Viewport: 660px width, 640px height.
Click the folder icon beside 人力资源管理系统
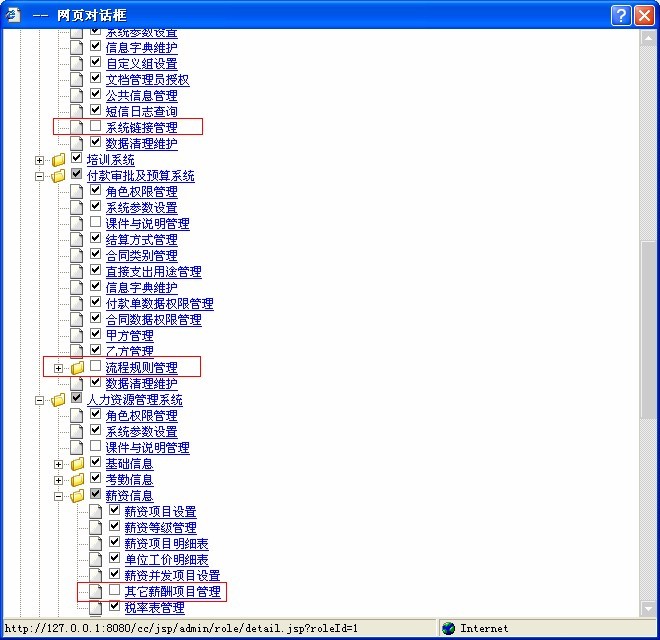(x=59, y=400)
